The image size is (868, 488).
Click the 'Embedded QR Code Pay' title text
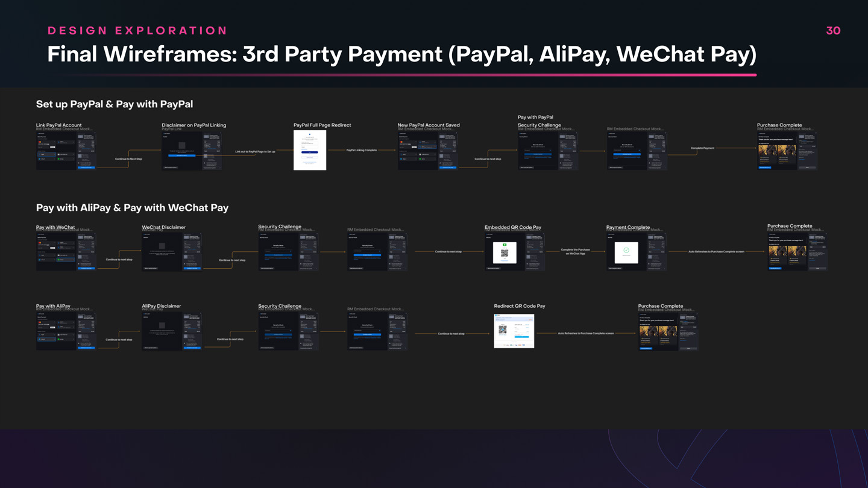point(513,227)
